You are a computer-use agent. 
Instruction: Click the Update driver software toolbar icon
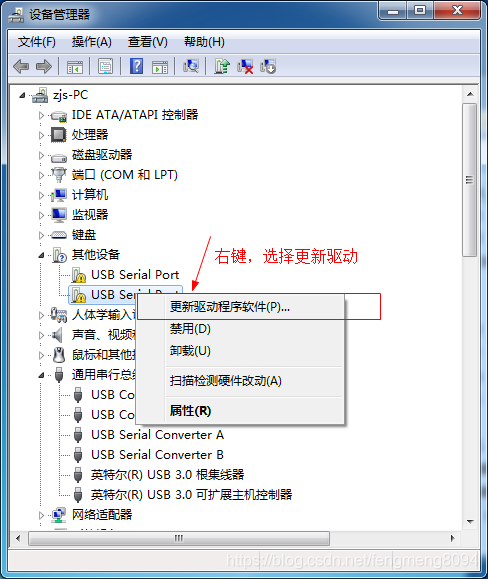(222, 66)
